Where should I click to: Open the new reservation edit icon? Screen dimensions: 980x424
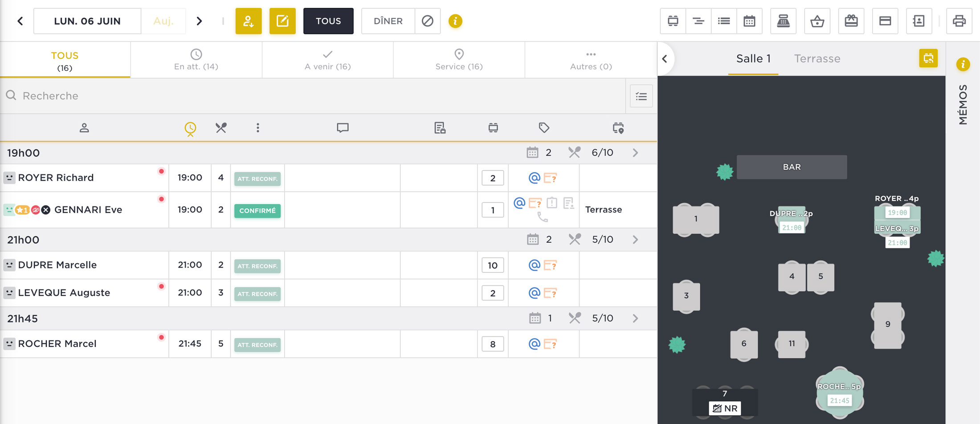tap(282, 21)
